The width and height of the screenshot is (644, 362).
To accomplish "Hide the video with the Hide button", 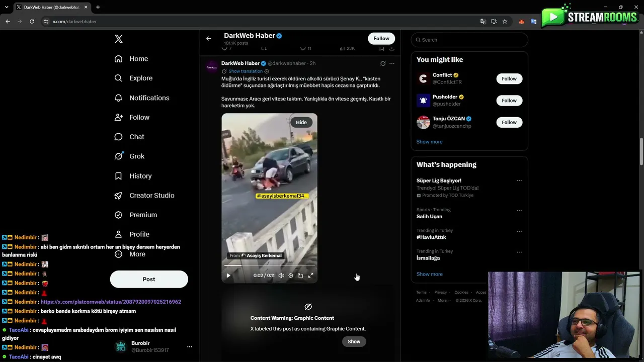I will coord(301,122).
